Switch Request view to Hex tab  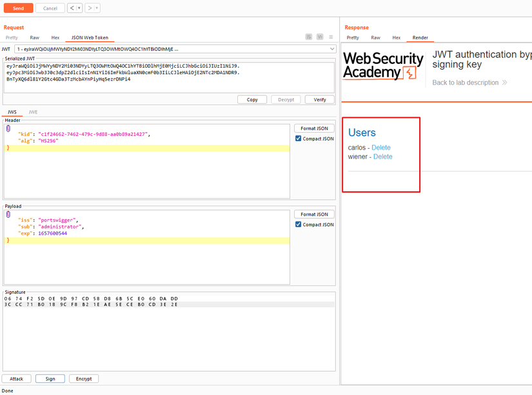coord(55,37)
